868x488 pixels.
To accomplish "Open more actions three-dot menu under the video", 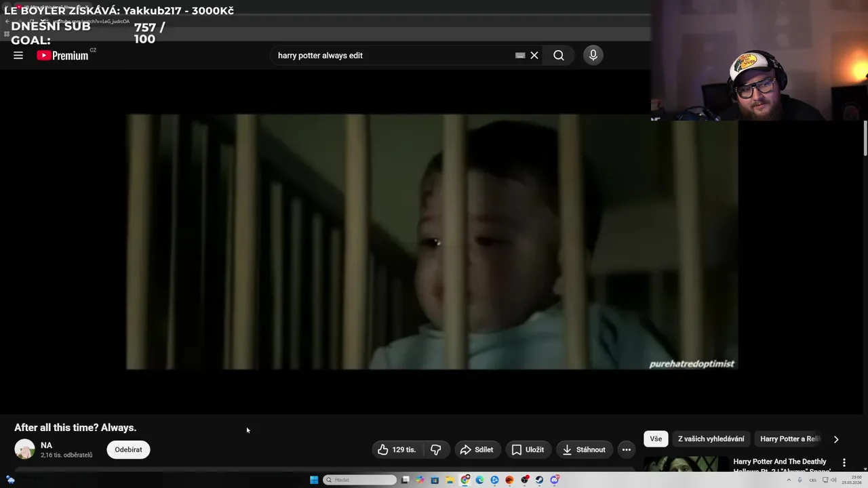I will point(627,449).
